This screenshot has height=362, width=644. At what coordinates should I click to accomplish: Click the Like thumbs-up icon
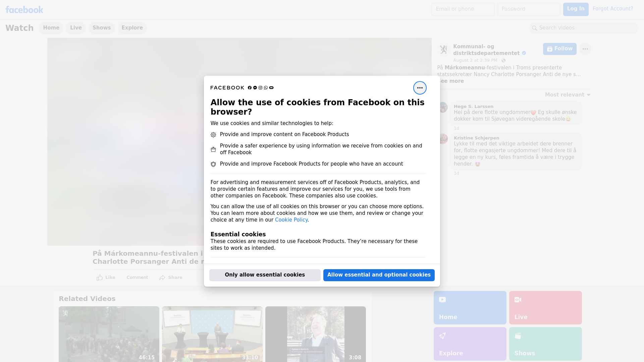(100, 278)
